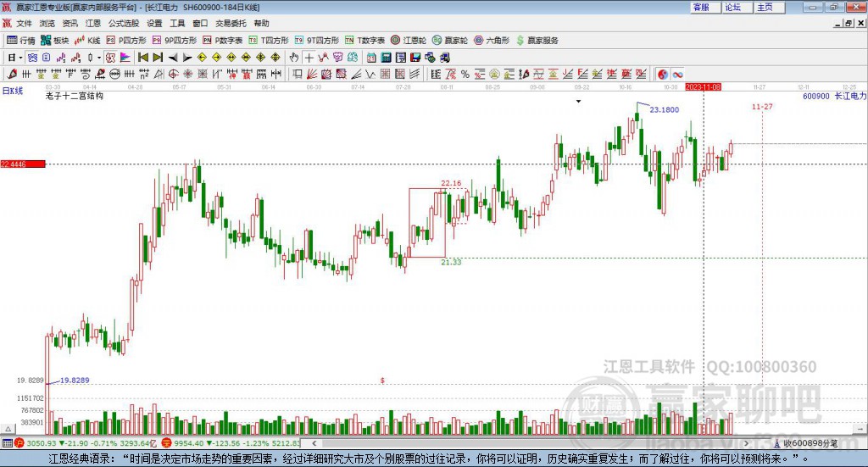Image resolution: width=868 pixels, height=467 pixels.
Task: Click the red 22.4446 price label
Action: coord(23,164)
